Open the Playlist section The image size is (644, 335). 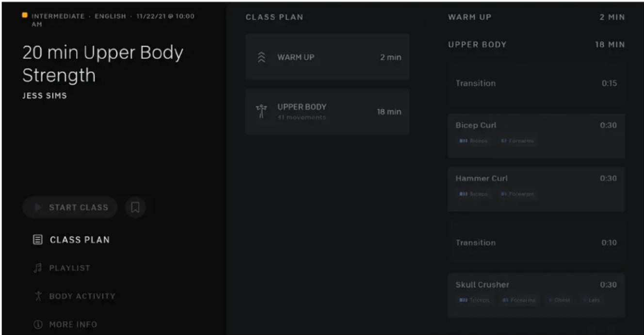(63, 268)
